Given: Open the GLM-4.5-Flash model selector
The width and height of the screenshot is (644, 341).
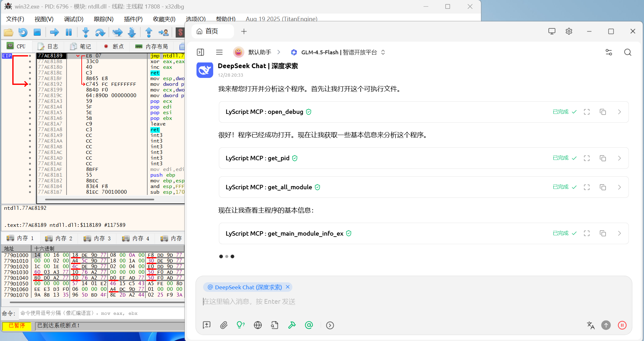Looking at the screenshot, I should click(338, 52).
